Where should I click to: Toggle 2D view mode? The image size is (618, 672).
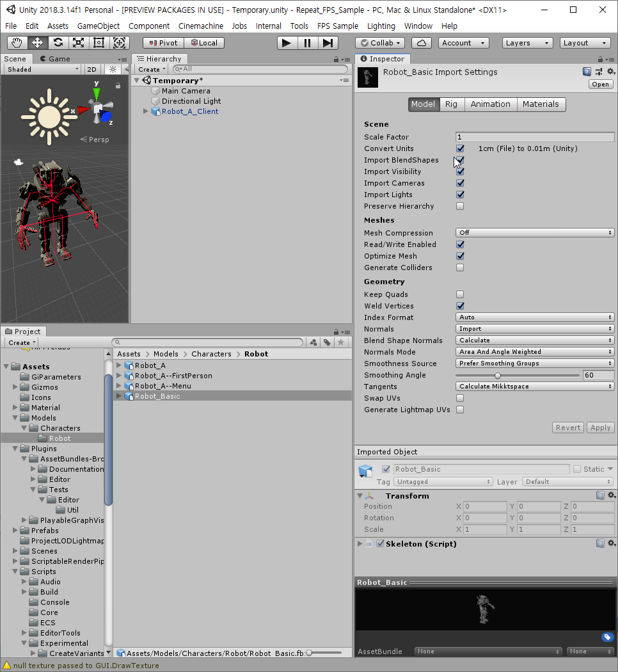(91, 69)
